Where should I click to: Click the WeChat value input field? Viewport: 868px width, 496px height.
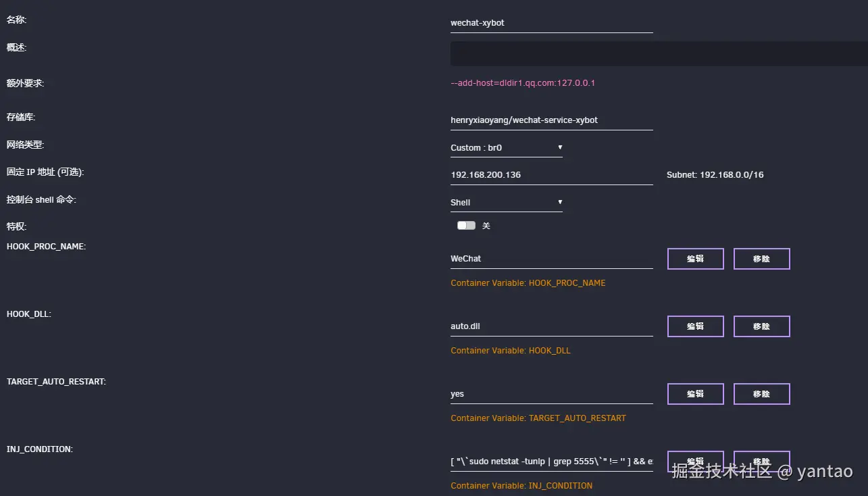(551, 259)
